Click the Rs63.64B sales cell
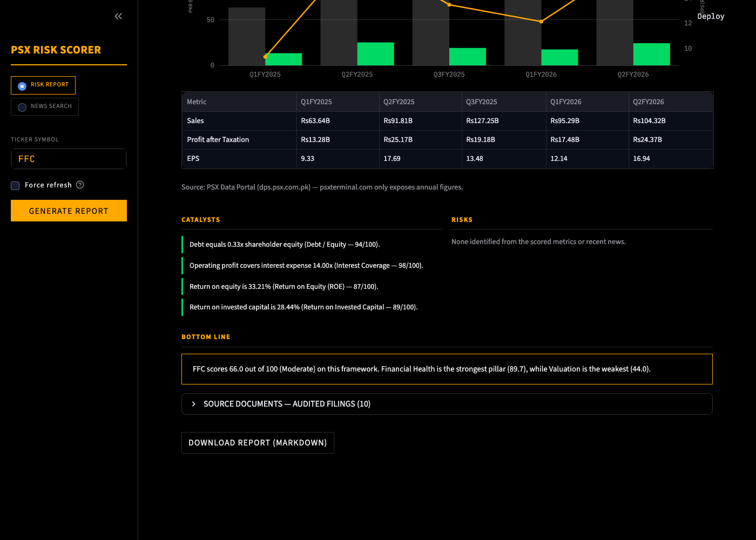Image resolution: width=756 pixels, height=540 pixels. (337, 121)
